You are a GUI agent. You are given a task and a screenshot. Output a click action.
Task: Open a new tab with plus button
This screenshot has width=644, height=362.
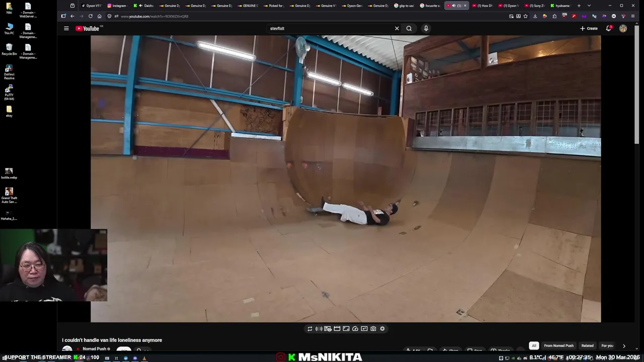click(x=579, y=6)
